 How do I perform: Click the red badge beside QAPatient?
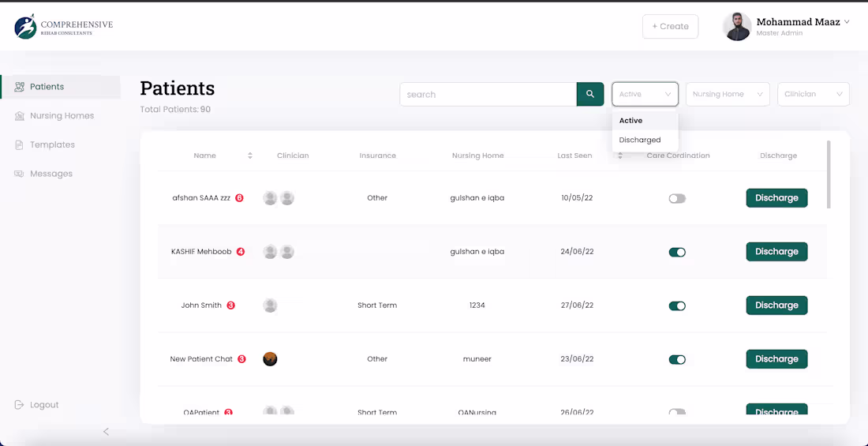point(228,412)
